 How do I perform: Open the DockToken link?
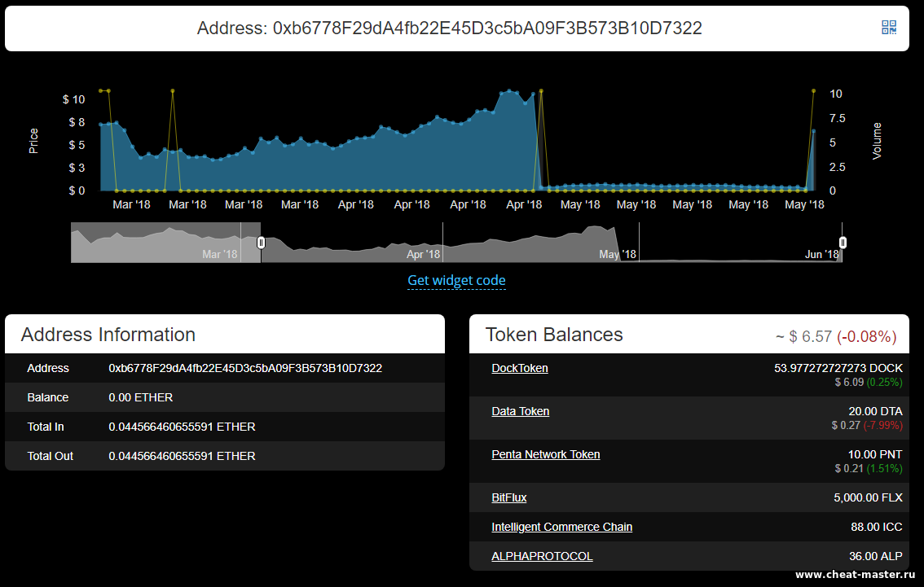[x=520, y=368]
